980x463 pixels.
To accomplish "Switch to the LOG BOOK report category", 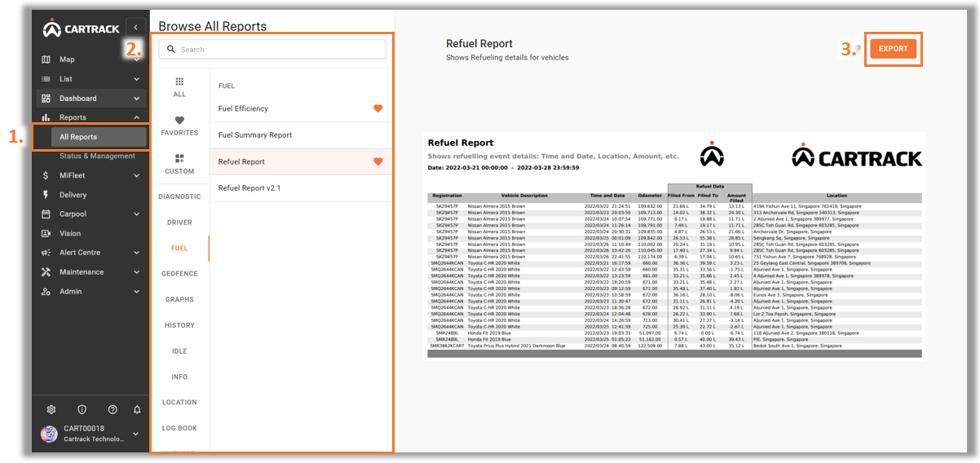I will tap(179, 428).
